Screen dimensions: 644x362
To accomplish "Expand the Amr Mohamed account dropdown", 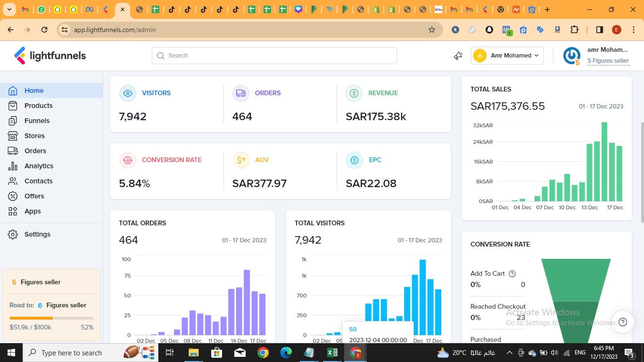I will [x=507, y=56].
